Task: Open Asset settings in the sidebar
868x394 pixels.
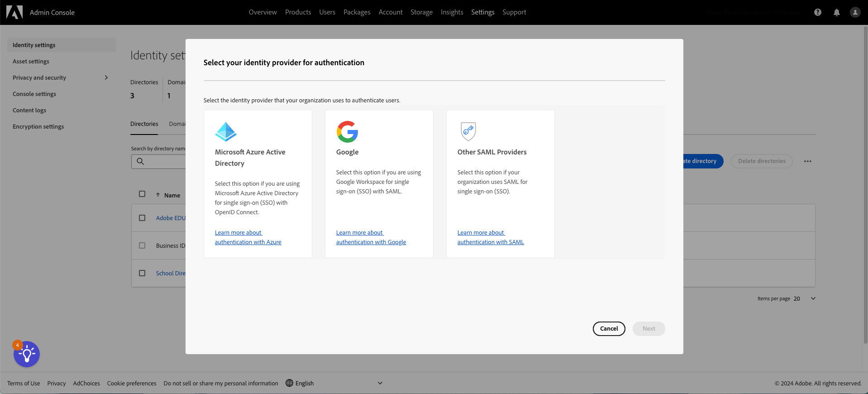Action: tap(31, 61)
